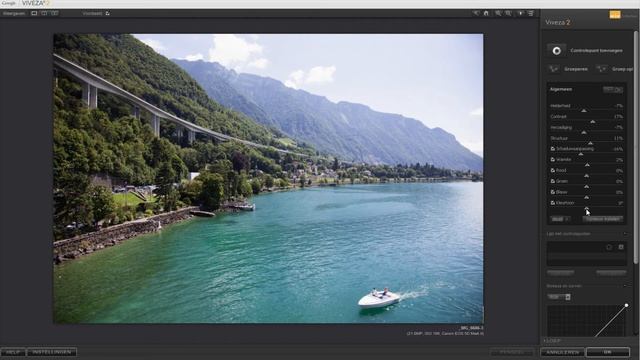Click the Groeperen label
The height and width of the screenshot is (360, 640).
(x=576, y=69)
